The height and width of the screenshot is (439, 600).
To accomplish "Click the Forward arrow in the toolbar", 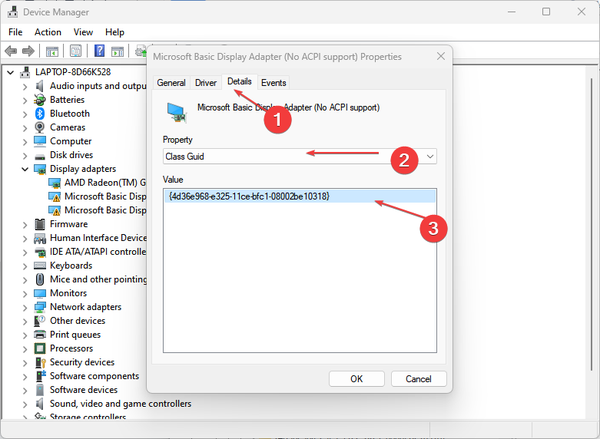I will coord(28,51).
